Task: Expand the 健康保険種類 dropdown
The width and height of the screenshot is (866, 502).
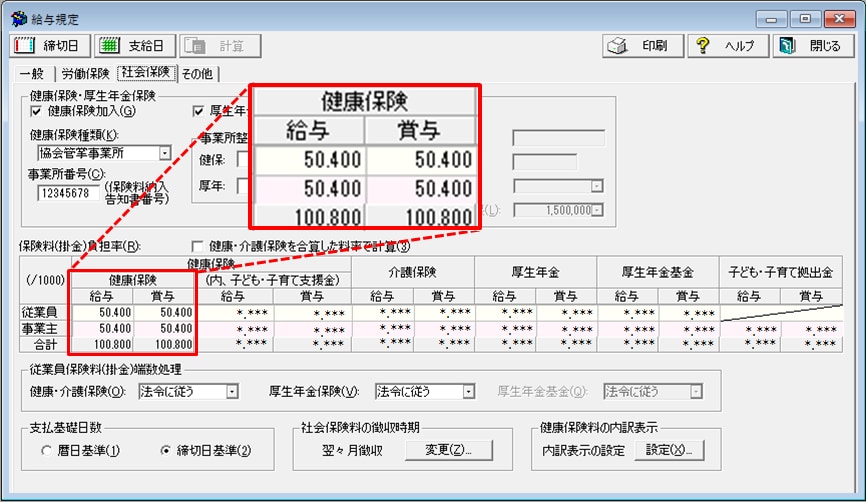Action: pyautogui.click(x=164, y=153)
